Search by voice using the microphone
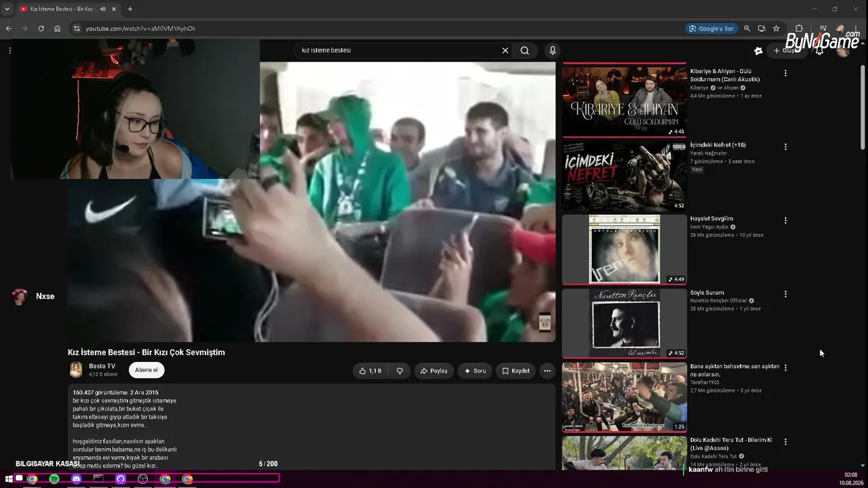The height and width of the screenshot is (488, 868). 553,50
